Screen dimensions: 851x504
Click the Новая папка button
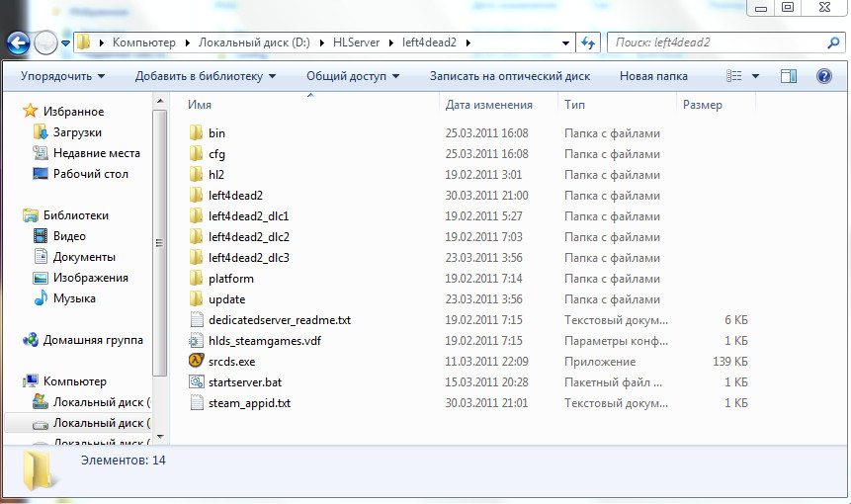pyautogui.click(x=653, y=76)
